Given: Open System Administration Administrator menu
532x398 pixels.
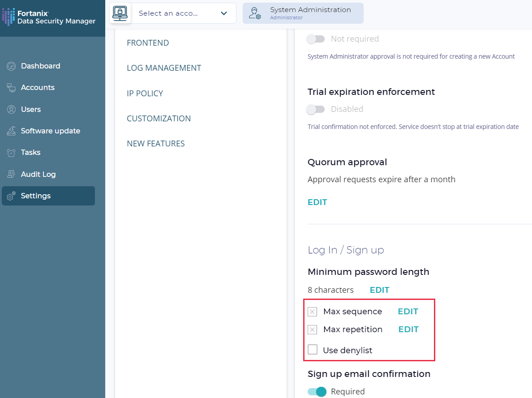Looking at the screenshot, I should (x=303, y=13).
